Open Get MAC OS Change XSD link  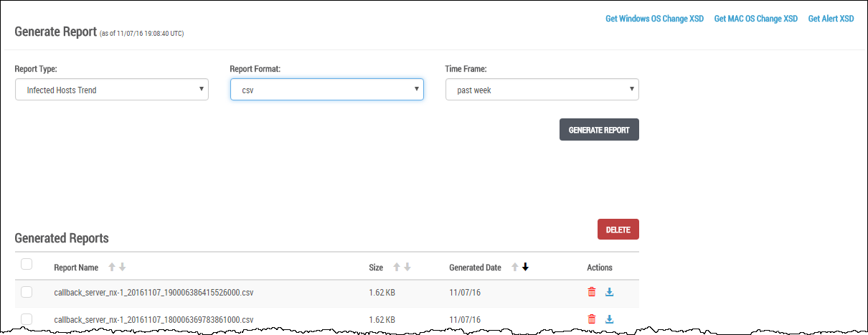pos(756,19)
